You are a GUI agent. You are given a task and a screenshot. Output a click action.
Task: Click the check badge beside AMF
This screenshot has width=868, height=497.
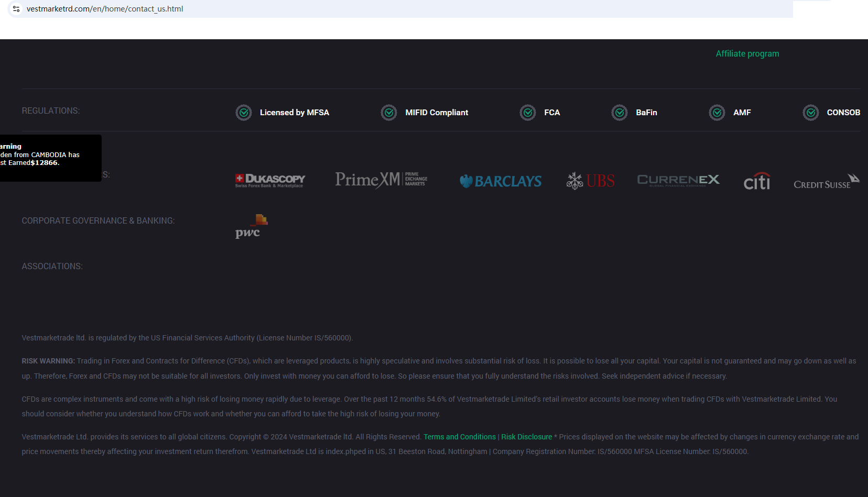pos(717,113)
